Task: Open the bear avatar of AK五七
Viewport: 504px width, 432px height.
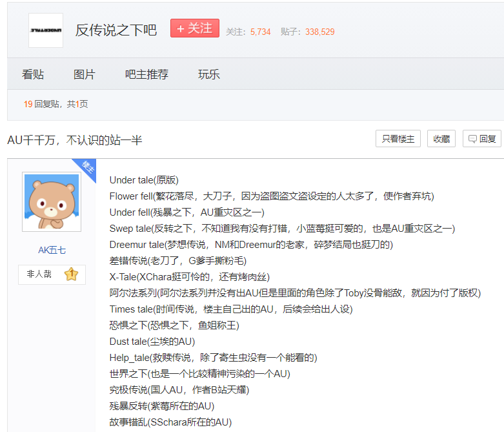Action: pos(51,201)
